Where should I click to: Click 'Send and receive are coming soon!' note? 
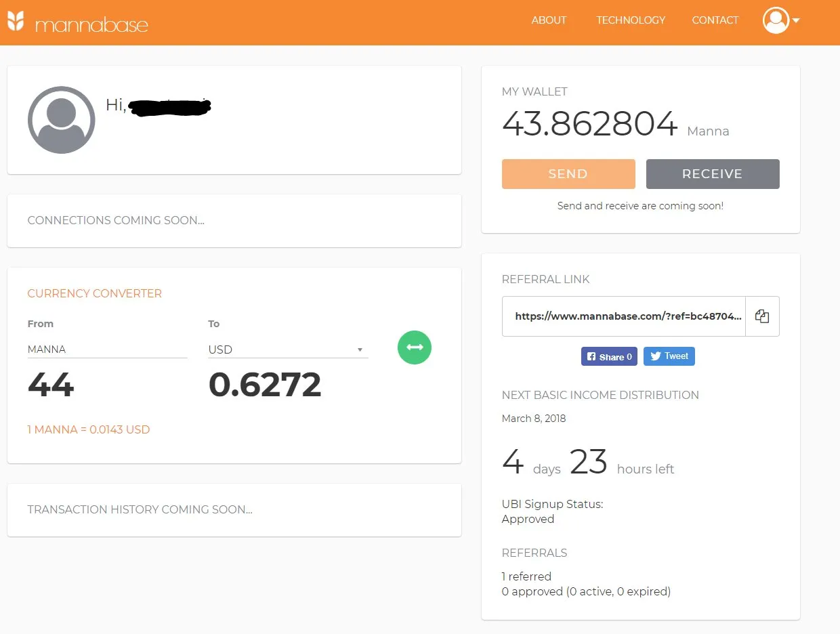pos(640,206)
